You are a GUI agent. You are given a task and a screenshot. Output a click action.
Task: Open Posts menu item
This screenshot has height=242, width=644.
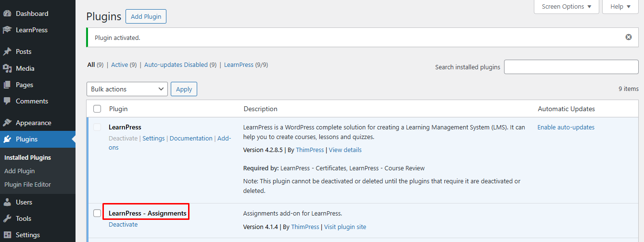[x=38, y=51]
